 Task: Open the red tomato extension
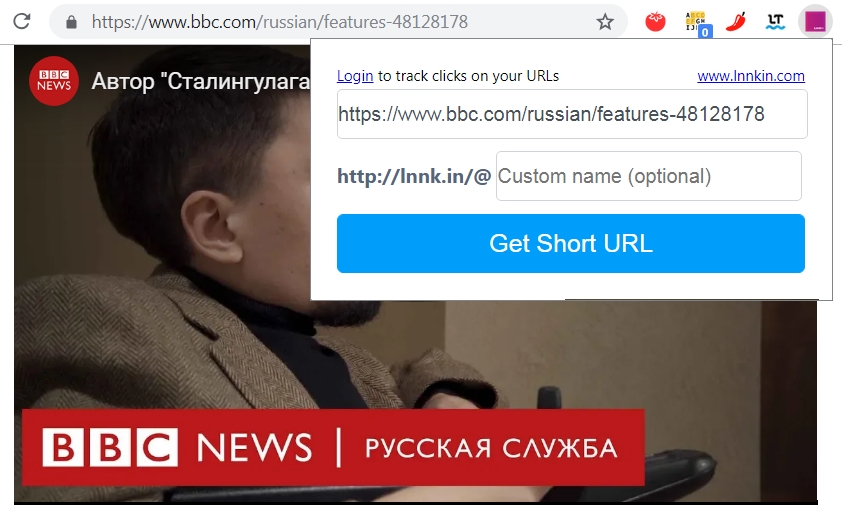(655, 22)
